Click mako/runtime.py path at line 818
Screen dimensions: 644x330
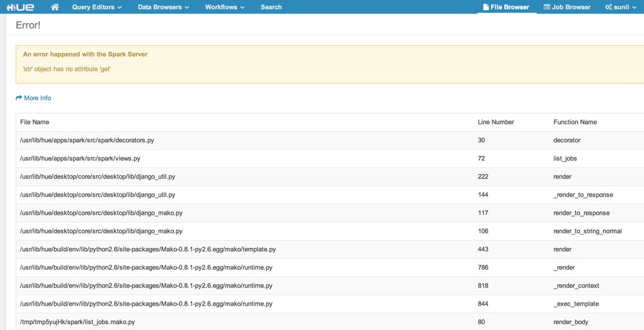click(x=146, y=286)
